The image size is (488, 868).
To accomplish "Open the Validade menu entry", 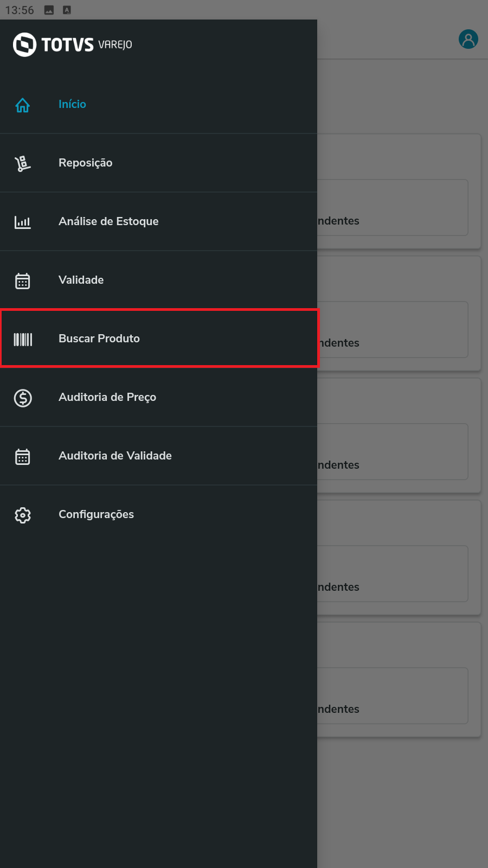I will tap(81, 280).
